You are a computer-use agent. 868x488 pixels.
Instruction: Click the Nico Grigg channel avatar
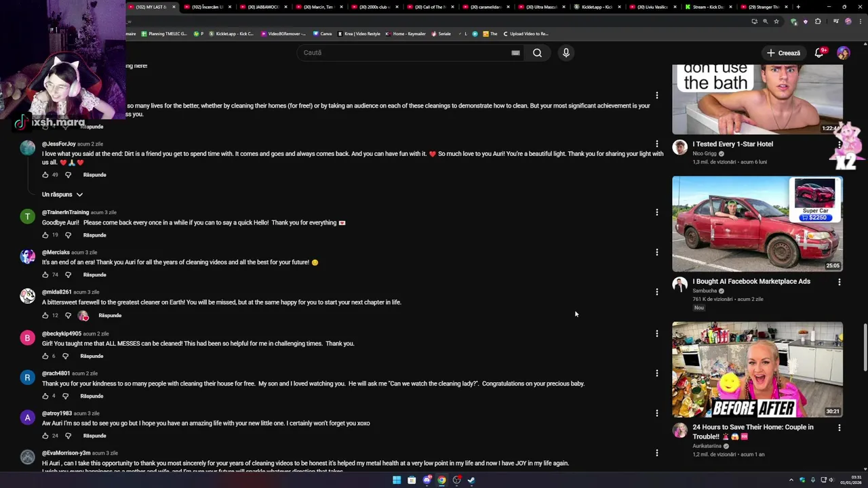(679, 148)
